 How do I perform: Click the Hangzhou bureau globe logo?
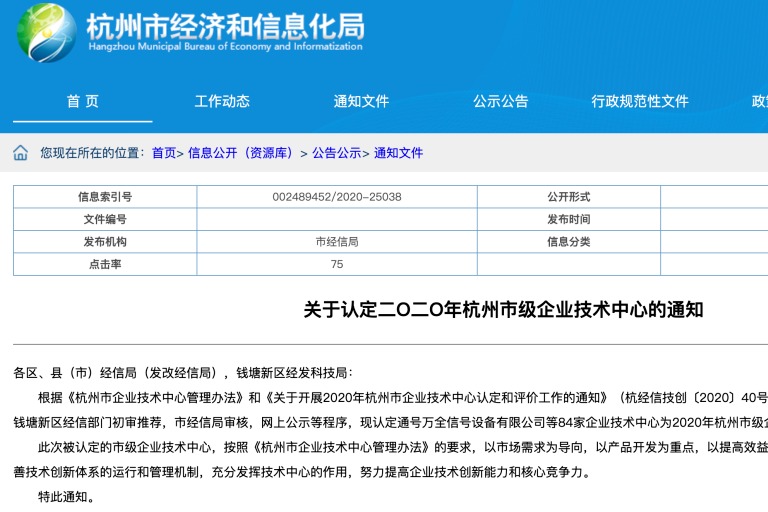tap(47, 33)
